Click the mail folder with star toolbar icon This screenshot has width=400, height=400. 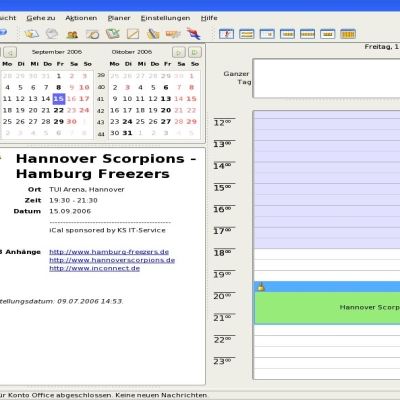pyautogui.click(x=32, y=34)
